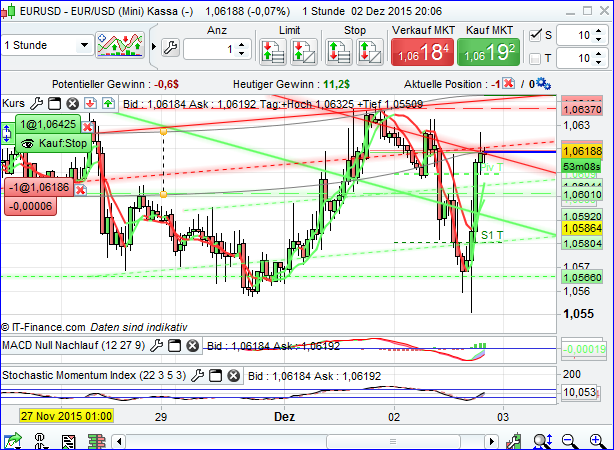Close the -1@1,06186 open position
614x450 pixels.
(x=79, y=187)
